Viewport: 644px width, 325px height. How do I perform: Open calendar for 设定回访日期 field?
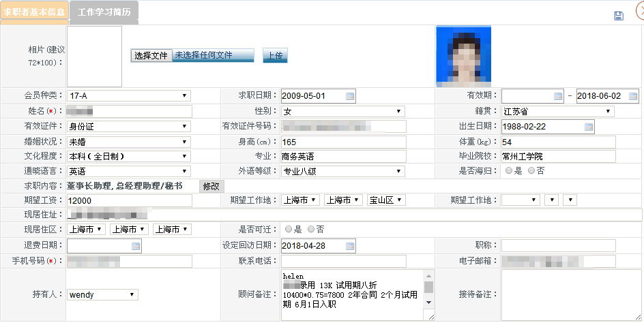[349, 246]
